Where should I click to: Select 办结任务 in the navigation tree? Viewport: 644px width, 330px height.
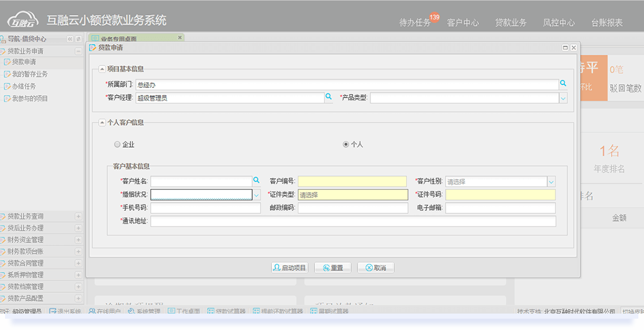tap(24, 86)
